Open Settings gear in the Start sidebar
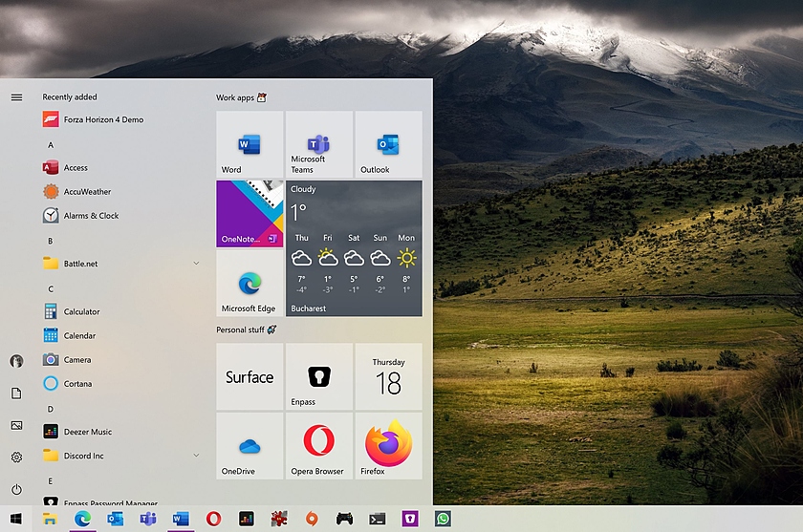This screenshot has height=532, width=803. 16,458
